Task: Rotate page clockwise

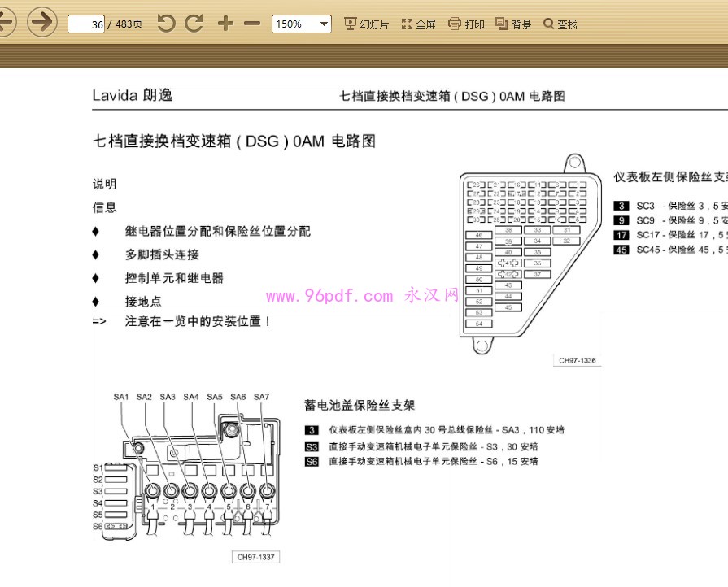Action: click(x=194, y=24)
